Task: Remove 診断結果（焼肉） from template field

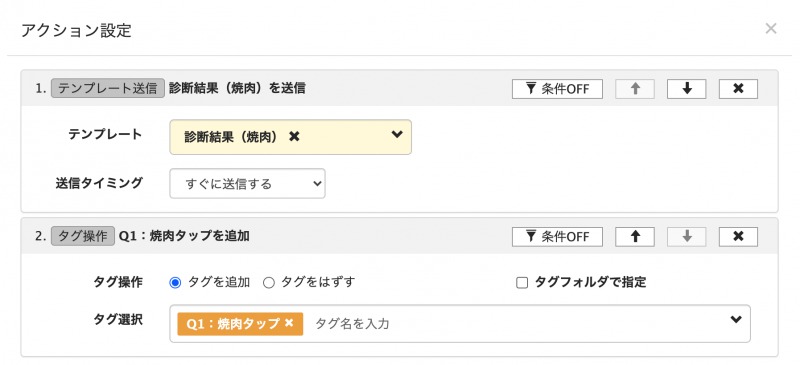Action: pyautogui.click(x=294, y=136)
